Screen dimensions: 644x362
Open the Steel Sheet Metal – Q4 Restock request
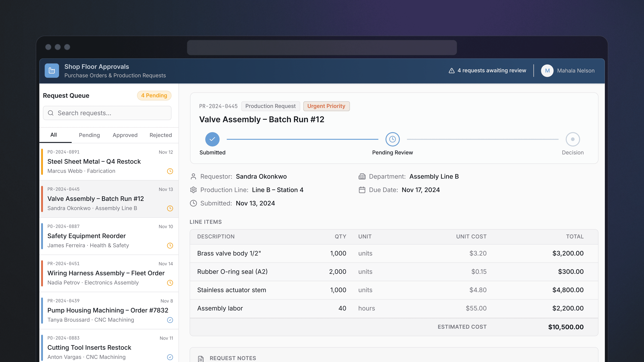109,162
